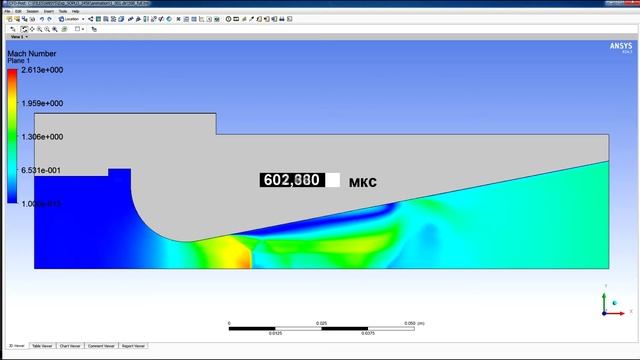Image resolution: width=640 pixels, height=360 pixels.
Task: Toggle the Zoom viewer tool
Action: [40, 29]
